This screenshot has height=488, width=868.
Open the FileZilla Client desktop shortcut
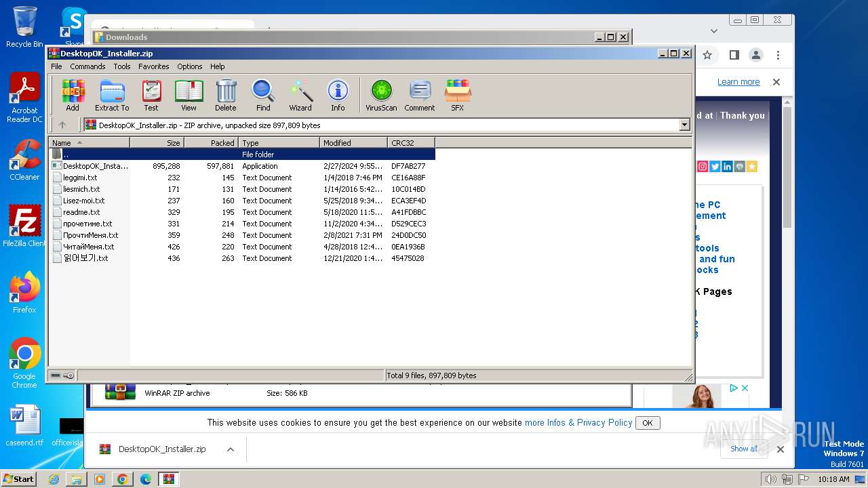(24, 226)
